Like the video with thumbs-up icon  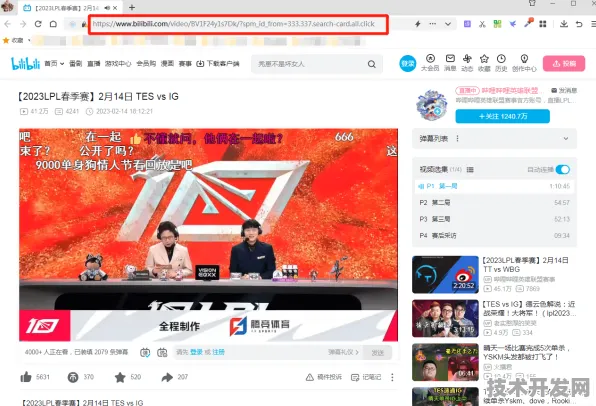[26, 377]
